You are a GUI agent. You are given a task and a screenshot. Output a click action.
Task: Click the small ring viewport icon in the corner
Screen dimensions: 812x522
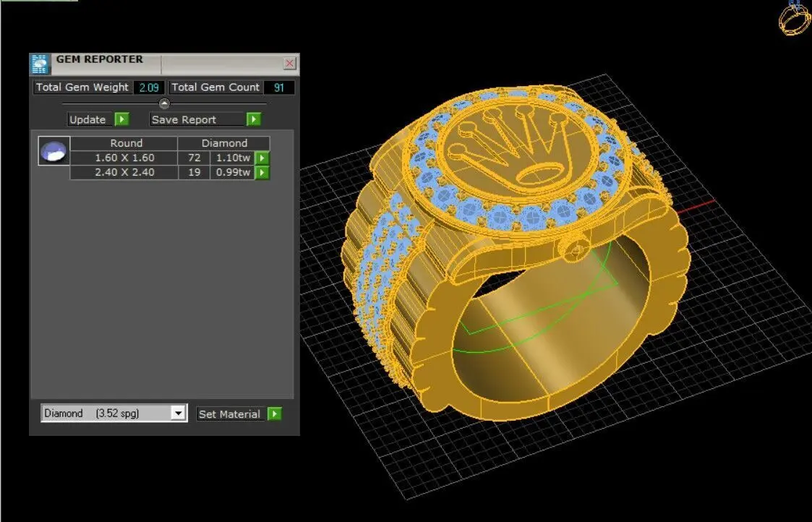coord(795,17)
